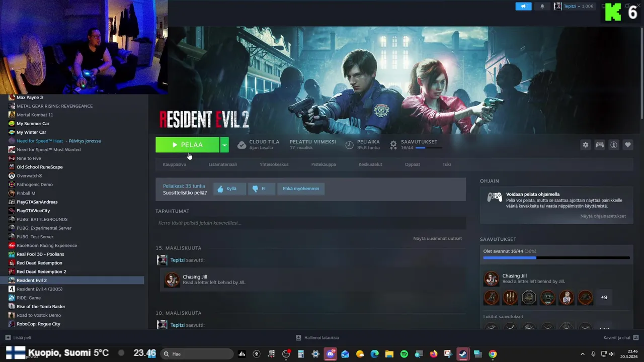
Task: Click the Windows taskbar search box
Action: [x=197, y=354]
